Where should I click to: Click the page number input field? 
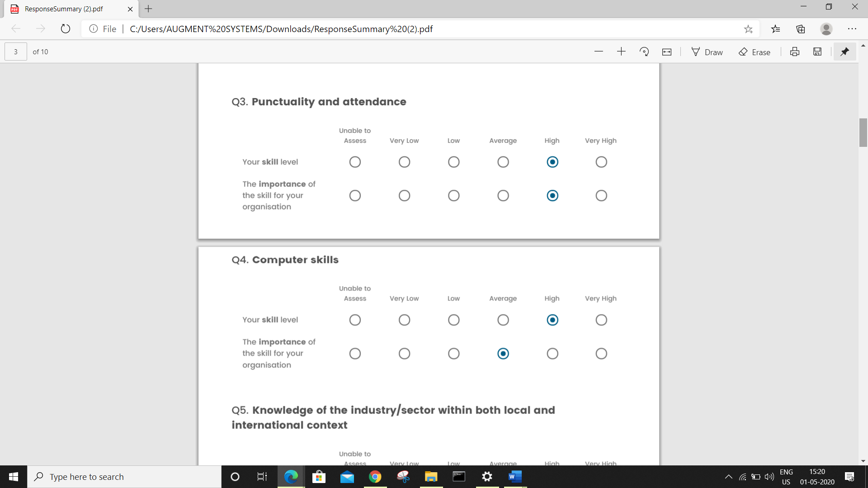tap(16, 52)
